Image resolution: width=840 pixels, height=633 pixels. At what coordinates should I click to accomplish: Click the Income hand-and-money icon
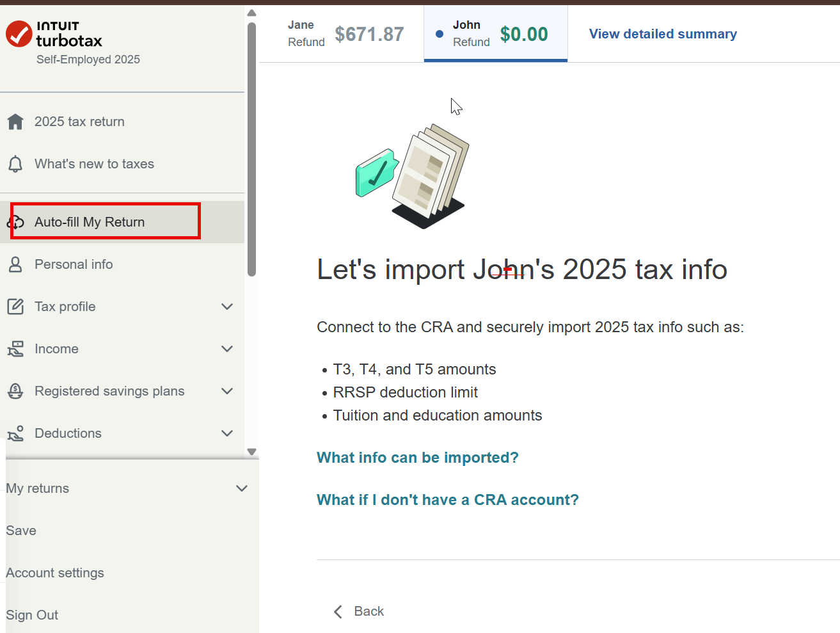[15, 349]
